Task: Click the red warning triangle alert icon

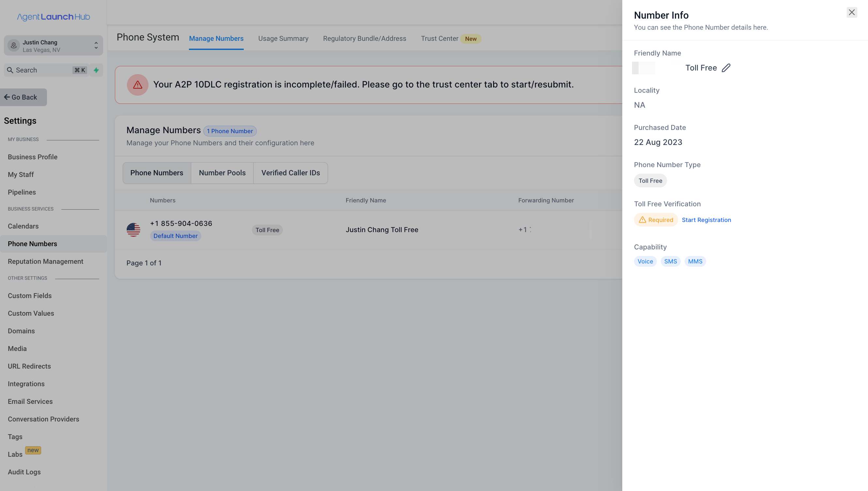Action: [x=137, y=85]
